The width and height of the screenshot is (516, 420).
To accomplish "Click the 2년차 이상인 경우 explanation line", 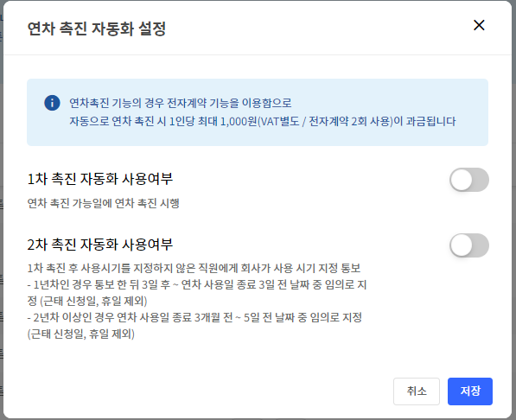I will 194,318.
